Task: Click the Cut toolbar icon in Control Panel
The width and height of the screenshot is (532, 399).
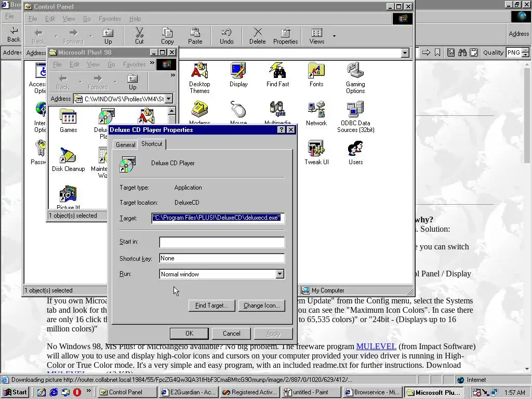Action: coord(139,36)
